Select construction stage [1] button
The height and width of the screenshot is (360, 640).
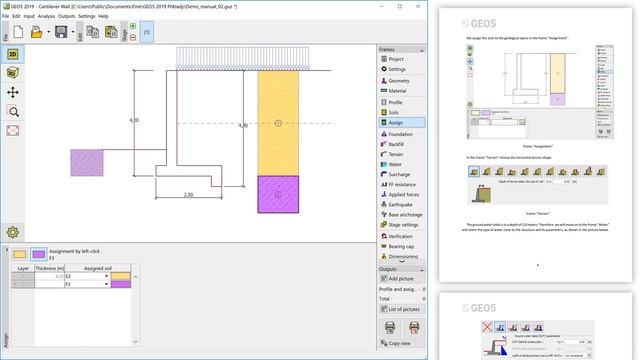pyautogui.click(x=147, y=32)
